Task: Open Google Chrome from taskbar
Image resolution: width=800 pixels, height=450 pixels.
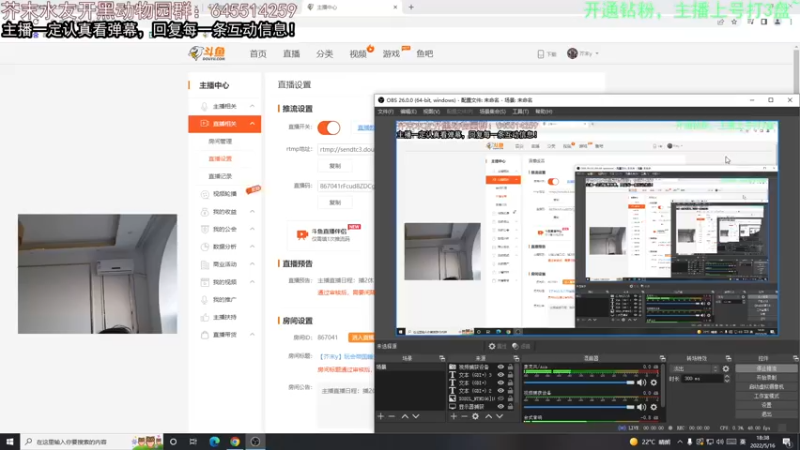Action: click(x=235, y=441)
